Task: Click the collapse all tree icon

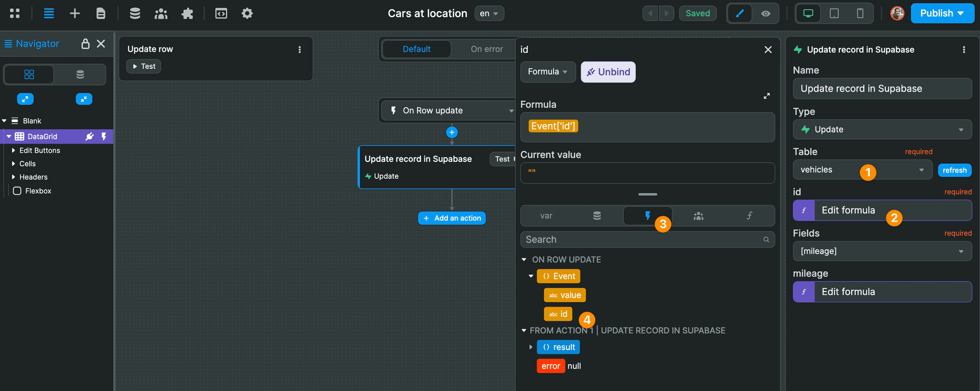Action: click(x=84, y=99)
